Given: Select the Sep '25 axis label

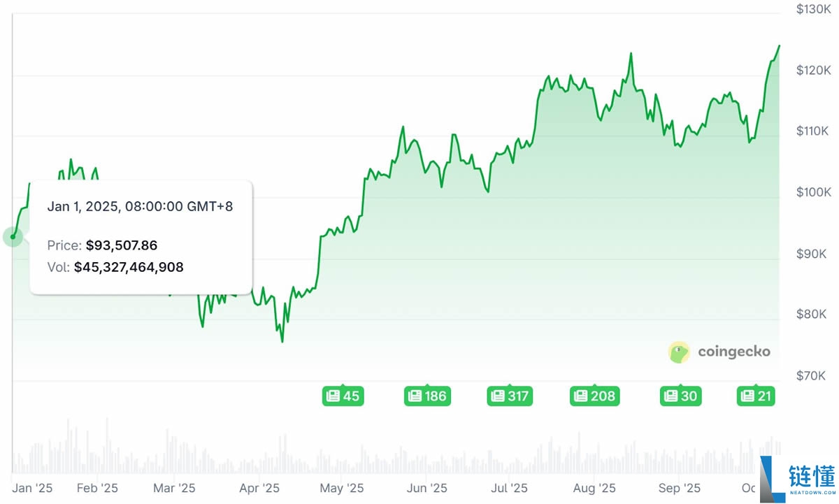Looking at the screenshot, I should [x=679, y=488].
